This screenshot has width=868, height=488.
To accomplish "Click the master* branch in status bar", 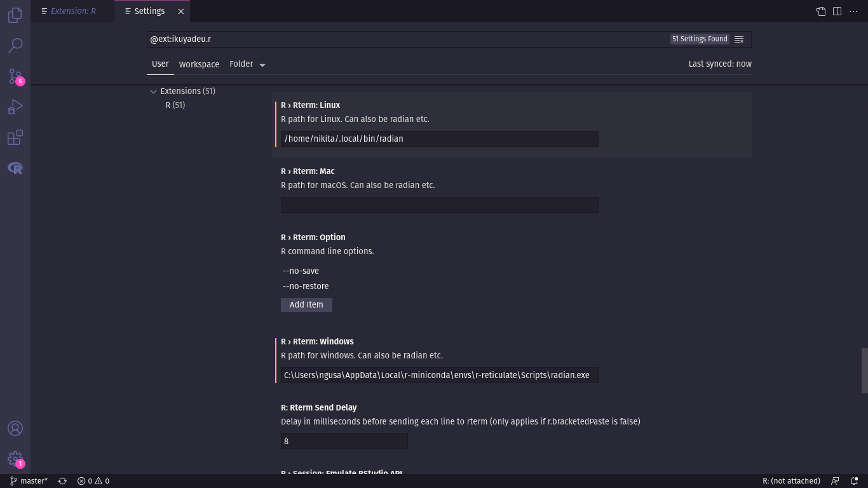I will [29, 481].
